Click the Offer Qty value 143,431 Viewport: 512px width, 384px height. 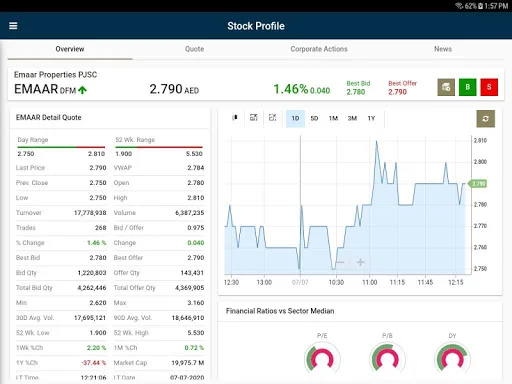[192, 273]
